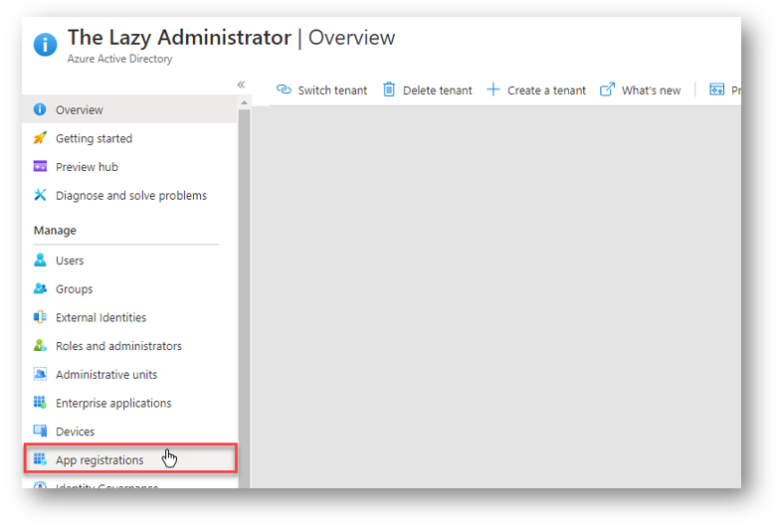Click the Switch tenant link icon
780x532 pixels.
pyautogui.click(x=284, y=89)
